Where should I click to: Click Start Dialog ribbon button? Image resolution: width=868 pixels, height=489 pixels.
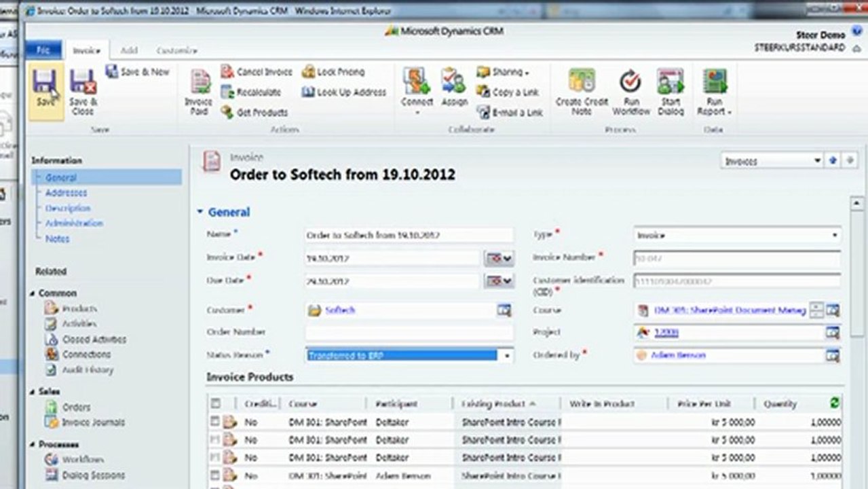click(x=671, y=92)
